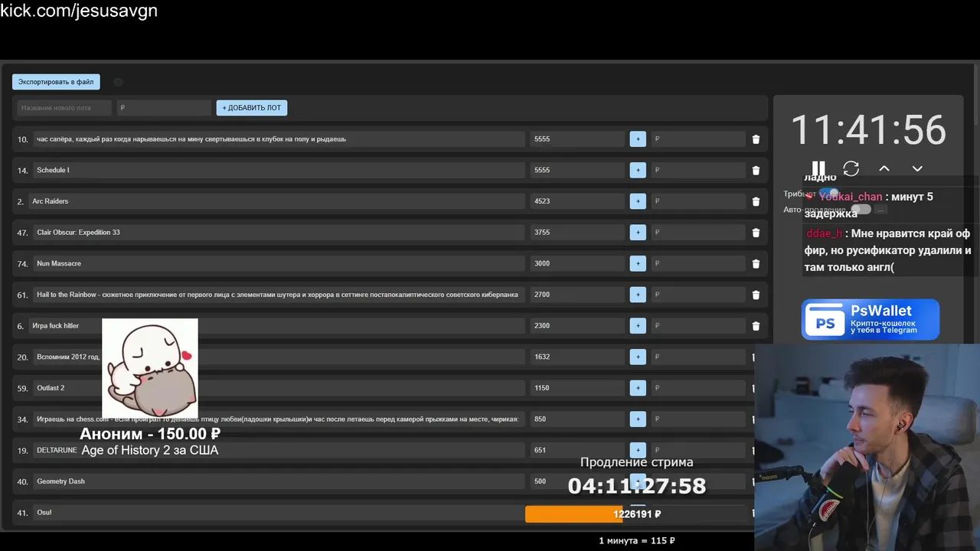Click the cat sticker donation image
Viewport: 980px width, 551px height.
click(x=150, y=368)
